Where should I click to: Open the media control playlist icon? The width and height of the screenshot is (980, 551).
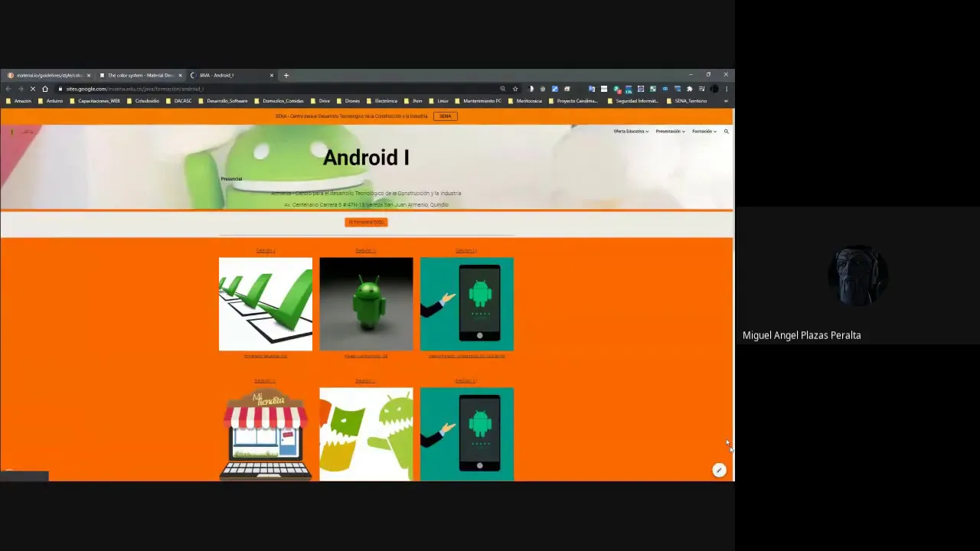(x=701, y=89)
